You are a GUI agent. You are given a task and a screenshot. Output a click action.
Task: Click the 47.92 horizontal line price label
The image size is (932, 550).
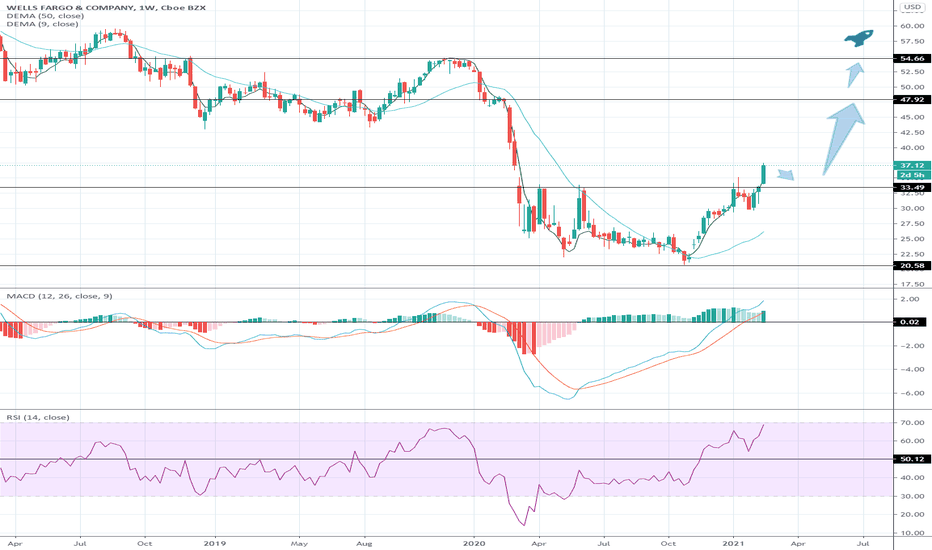tap(912, 100)
